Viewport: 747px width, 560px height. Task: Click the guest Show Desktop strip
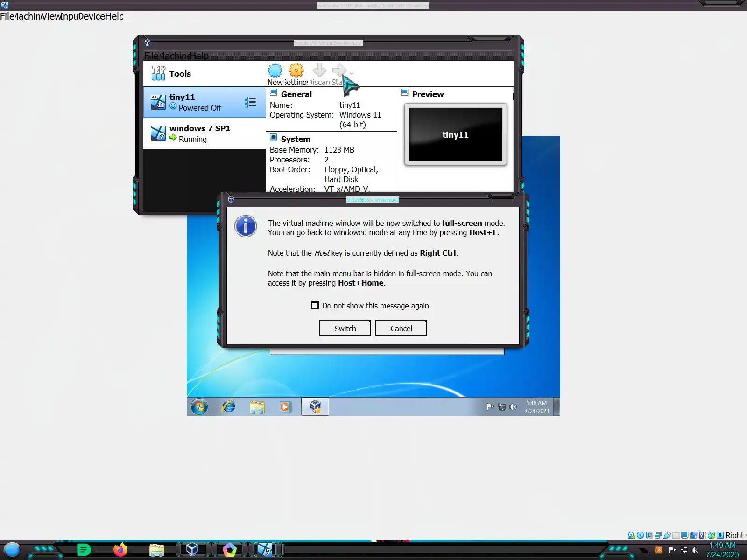(x=557, y=406)
